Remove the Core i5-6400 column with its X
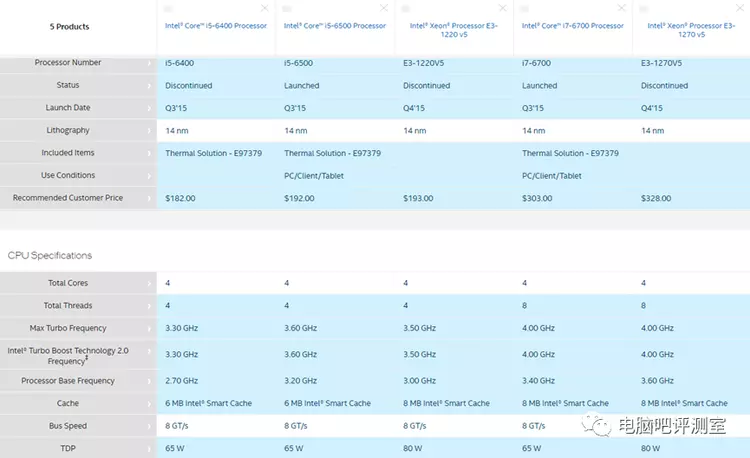 click(265, 8)
